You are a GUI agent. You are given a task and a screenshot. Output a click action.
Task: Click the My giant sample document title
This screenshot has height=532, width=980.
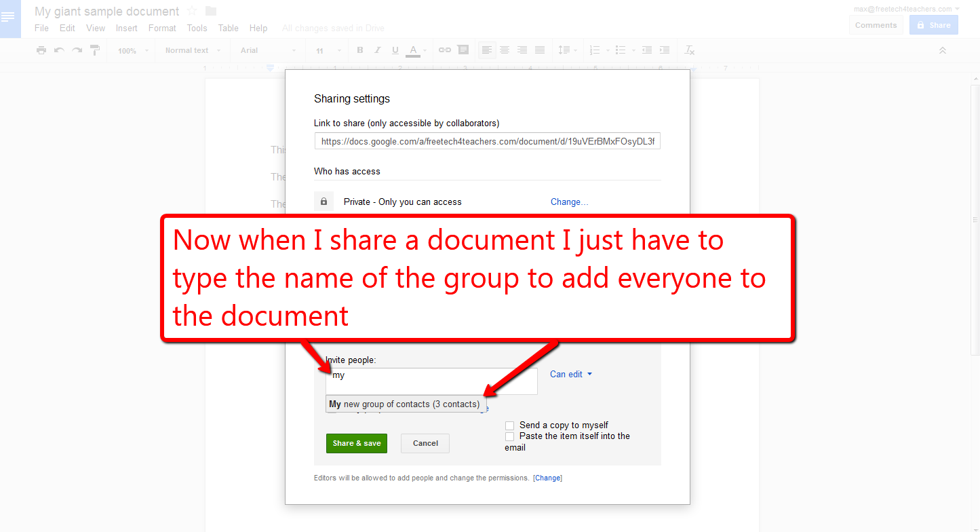click(107, 12)
